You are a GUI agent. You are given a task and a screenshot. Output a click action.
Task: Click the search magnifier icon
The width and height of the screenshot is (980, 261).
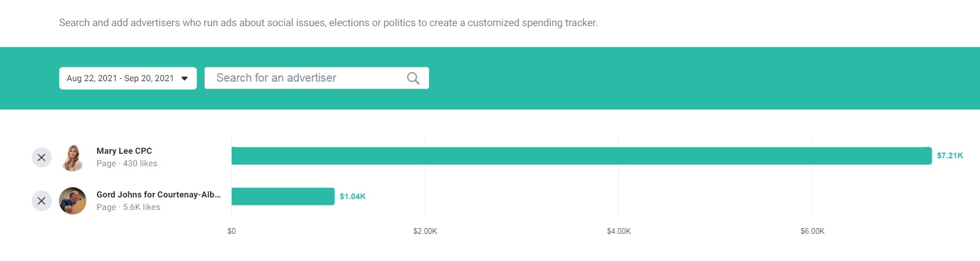(413, 78)
